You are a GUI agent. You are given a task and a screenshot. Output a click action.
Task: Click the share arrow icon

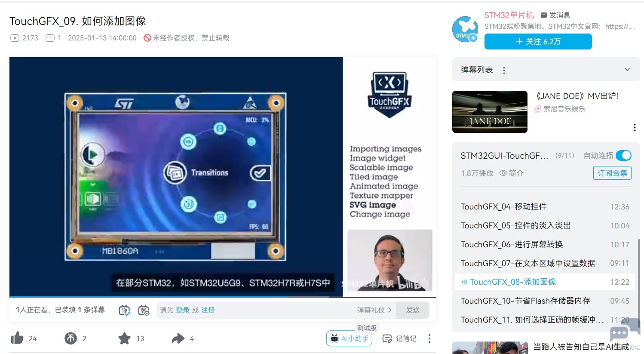(178, 339)
